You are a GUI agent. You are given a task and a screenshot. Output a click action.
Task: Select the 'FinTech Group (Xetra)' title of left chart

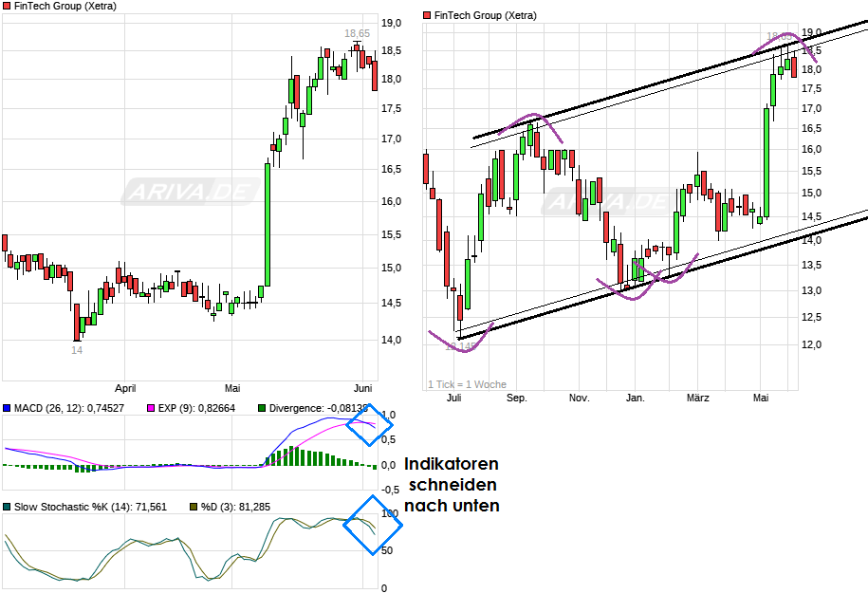(65, 6)
